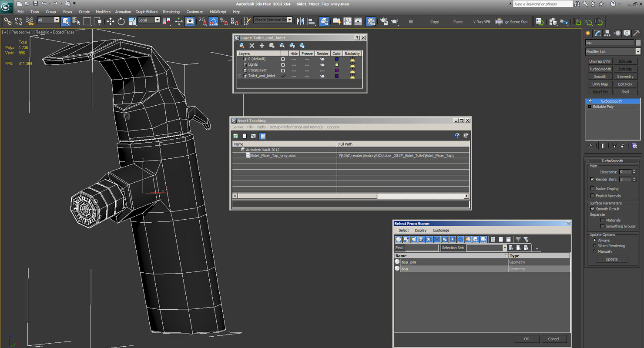Click OK in Select From Scene dialog
644x348 pixels.
(x=526, y=339)
